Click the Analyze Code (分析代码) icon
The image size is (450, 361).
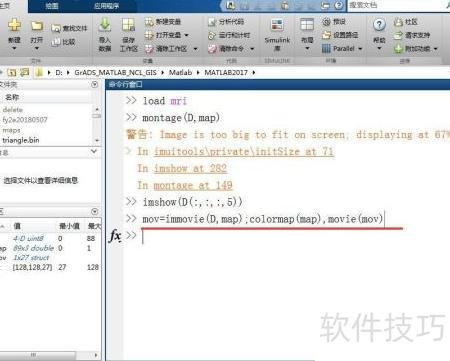(x=212, y=22)
